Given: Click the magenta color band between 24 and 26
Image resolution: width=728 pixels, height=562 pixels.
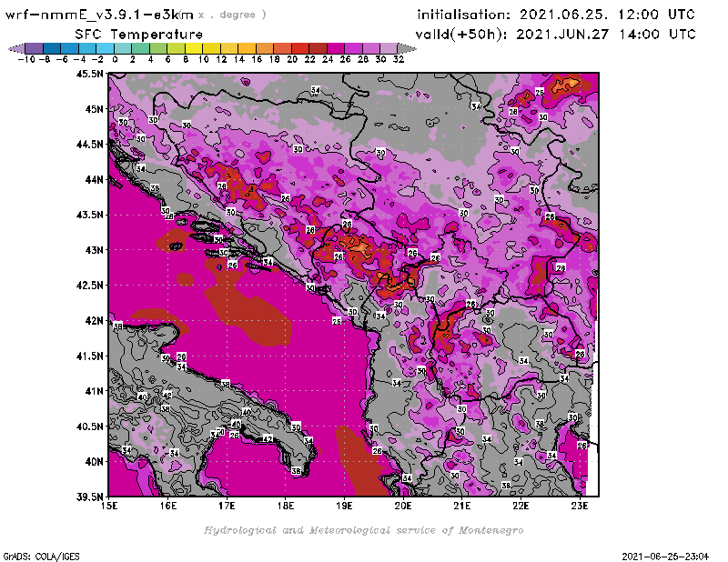Looking at the screenshot, I should coord(337,48).
